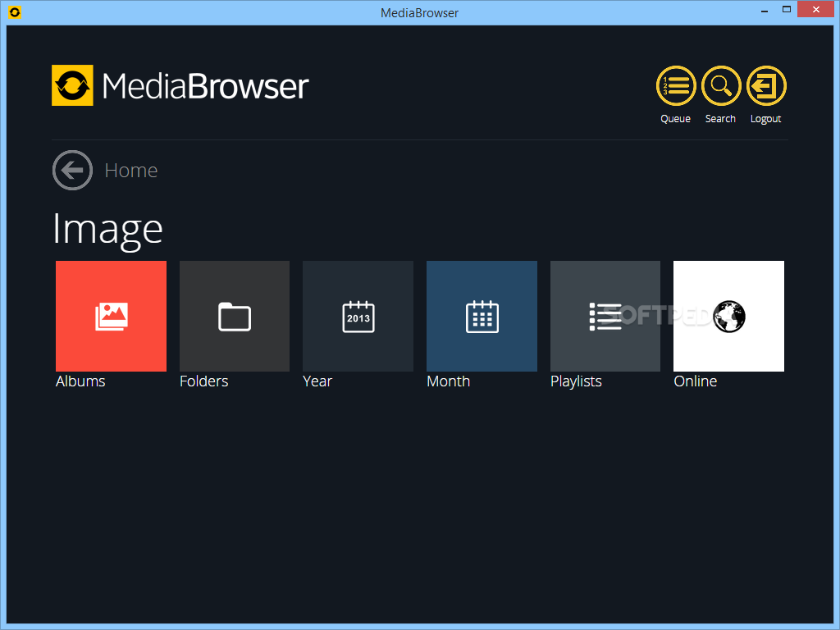This screenshot has width=840, height=630.
Task: Click the Online label
Action: click(696, 381)
